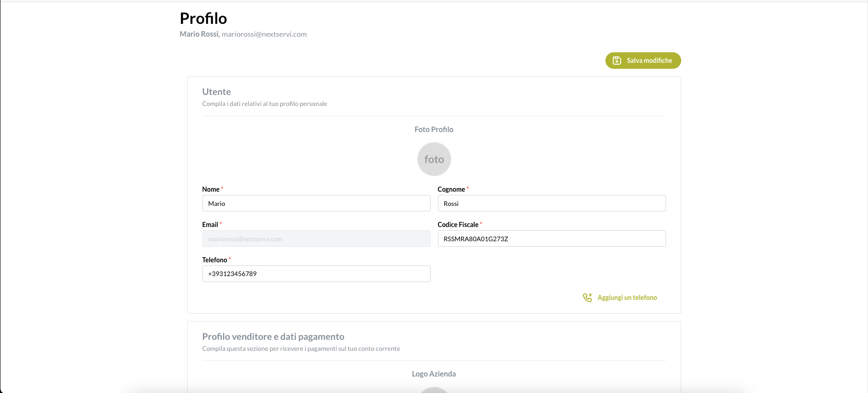Click the phone-plus icon
The height and width of the screenshot is (393, 868).
tap(588, 298)
